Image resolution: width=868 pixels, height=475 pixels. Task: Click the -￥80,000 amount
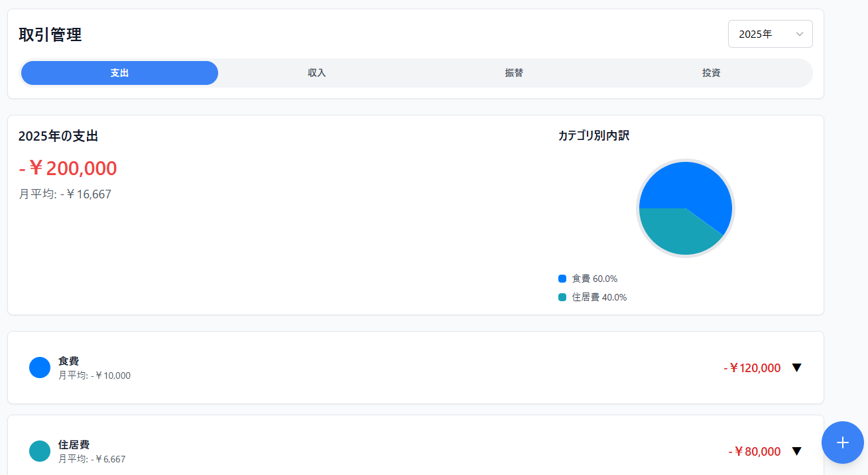[x=755, y=451]
